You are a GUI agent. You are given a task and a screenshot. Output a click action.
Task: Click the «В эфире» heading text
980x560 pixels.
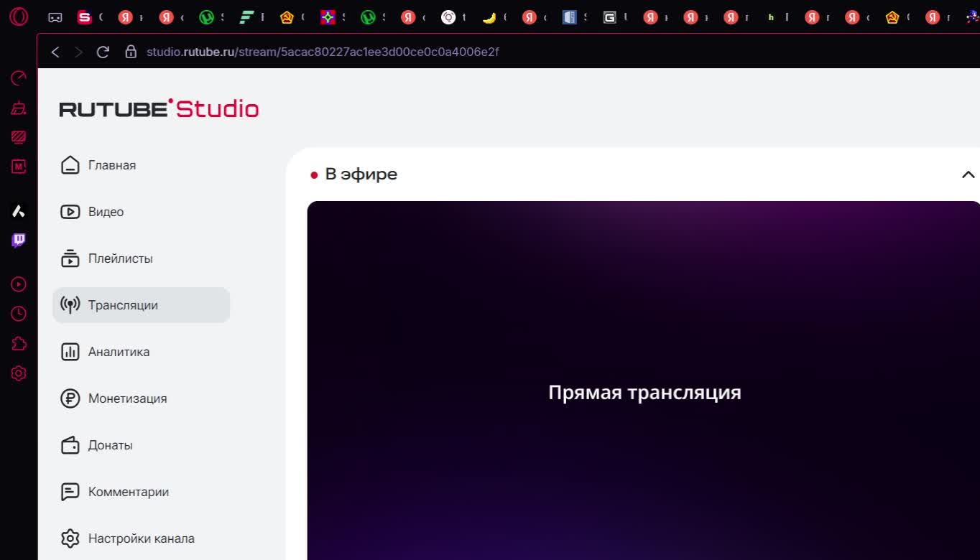[361, 174]
